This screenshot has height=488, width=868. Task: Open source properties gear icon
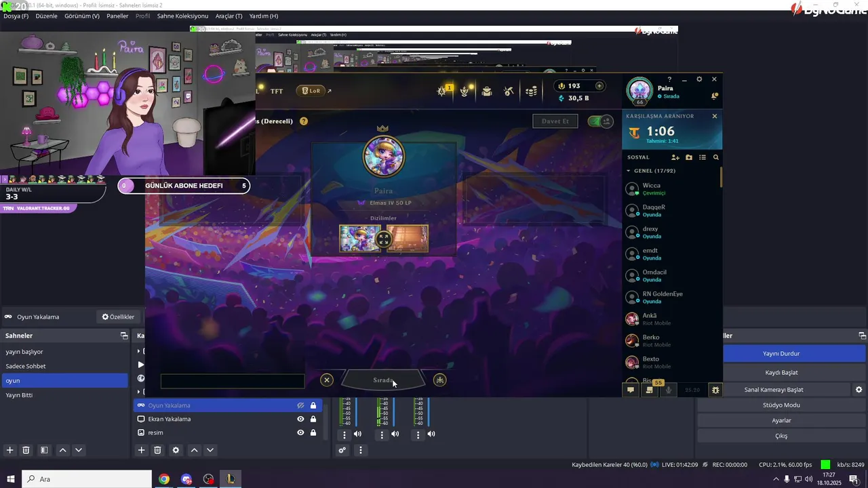176,450
